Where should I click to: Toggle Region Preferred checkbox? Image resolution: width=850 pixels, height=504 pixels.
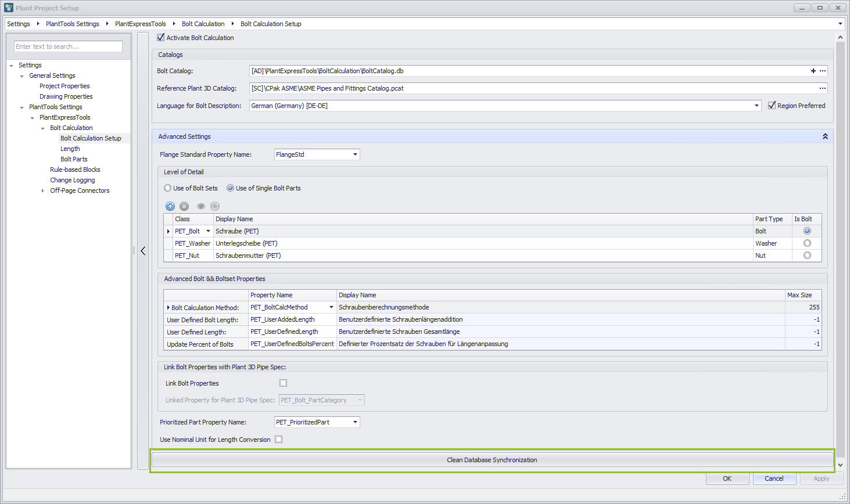coord(772,106)
